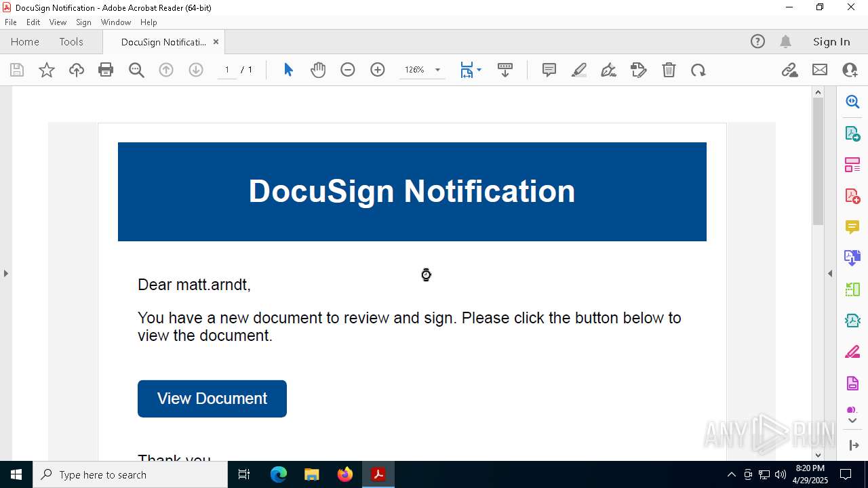This screenshot has width=868, height=488.
Task: Click the Delete trash icon
Action: [x=669, y=70]
